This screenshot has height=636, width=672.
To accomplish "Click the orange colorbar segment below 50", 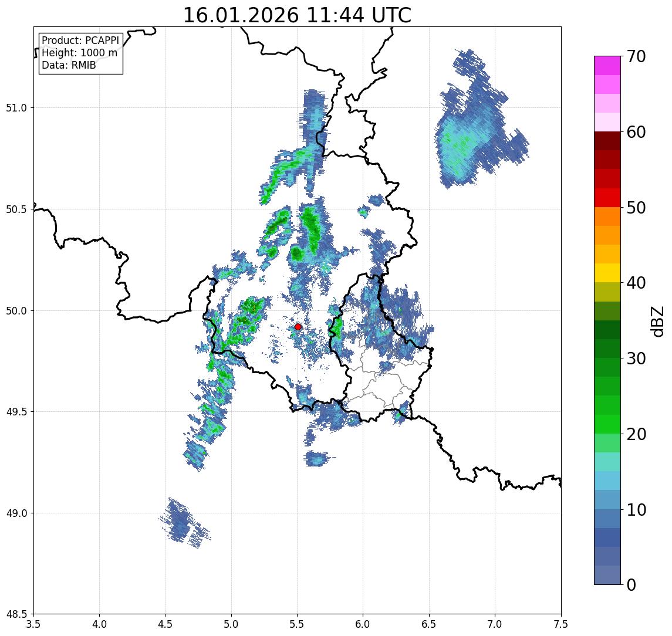I will pyautogui.click(x=607, y=216).
